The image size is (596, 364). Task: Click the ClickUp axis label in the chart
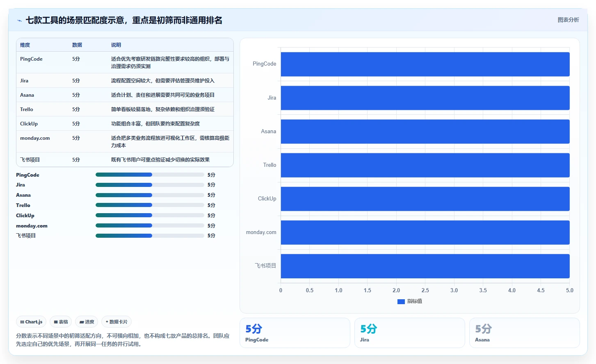click(x=267, y=199)
